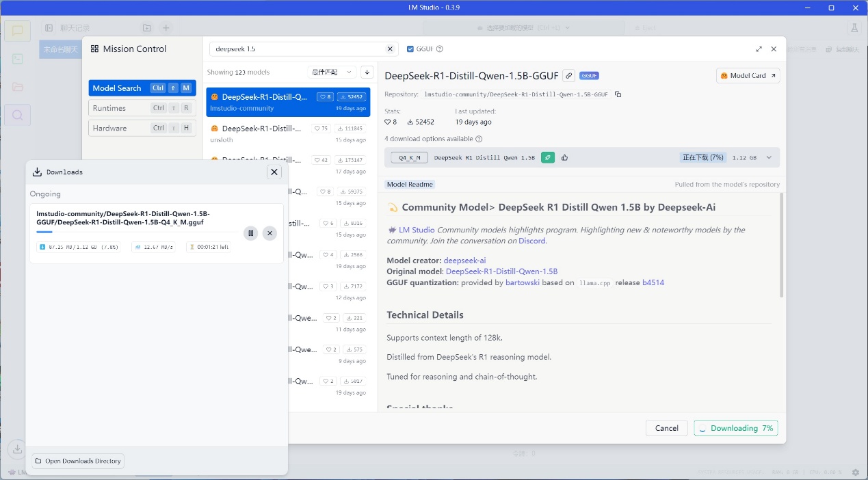Click the readme vertical scrollbar
868x480 pixels.
tap(782, 245)
